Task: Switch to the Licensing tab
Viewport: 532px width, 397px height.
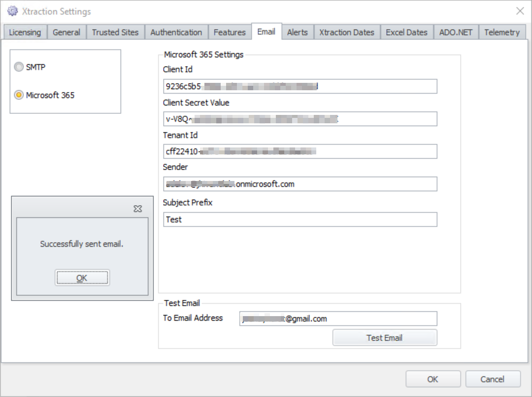Action: 25,32
